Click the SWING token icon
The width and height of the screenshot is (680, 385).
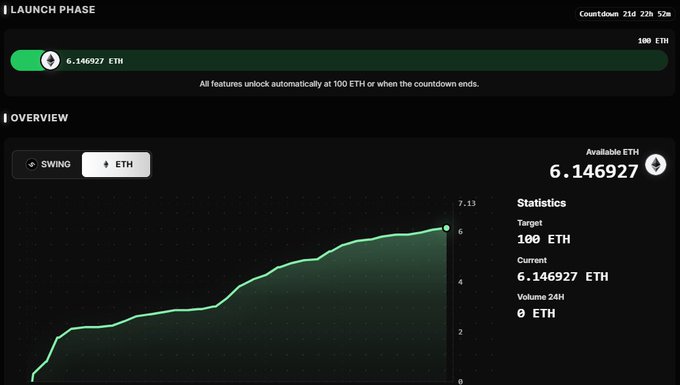32,164
